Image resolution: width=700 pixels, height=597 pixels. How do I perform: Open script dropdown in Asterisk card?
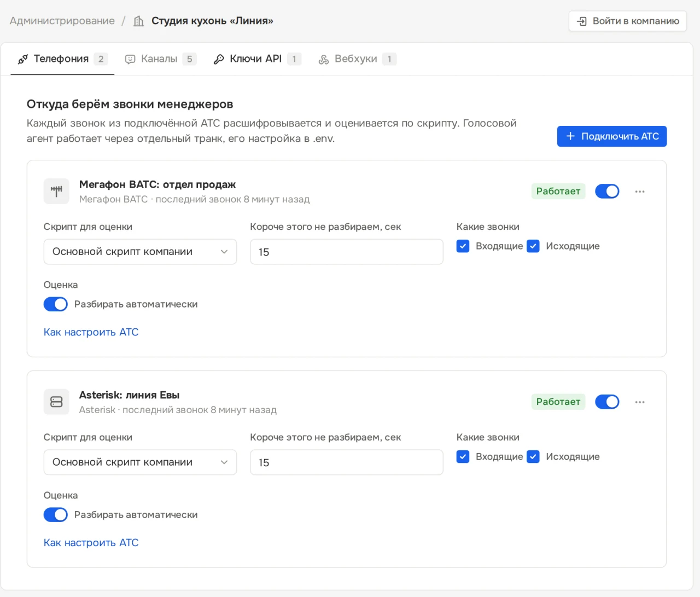pyautogui.click(x=140, y=462)
